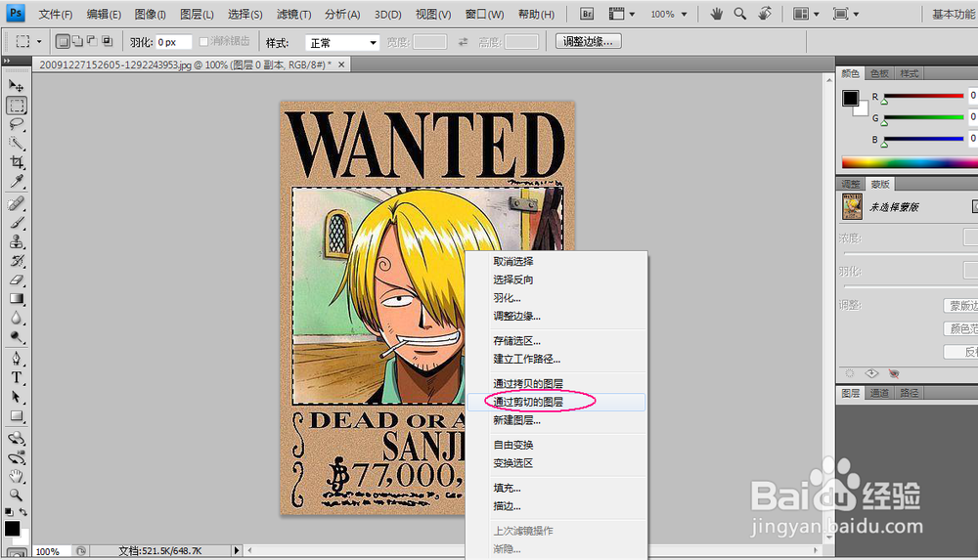Viewport: 978px width, 560px height.
Task: Choose Subtract from Selection mode button
Action: click(x=92, y=42)
